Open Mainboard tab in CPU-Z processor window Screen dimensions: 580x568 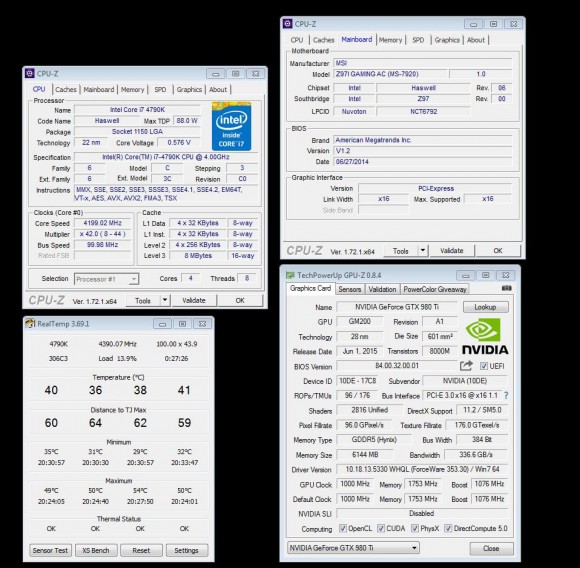[99, 89]
